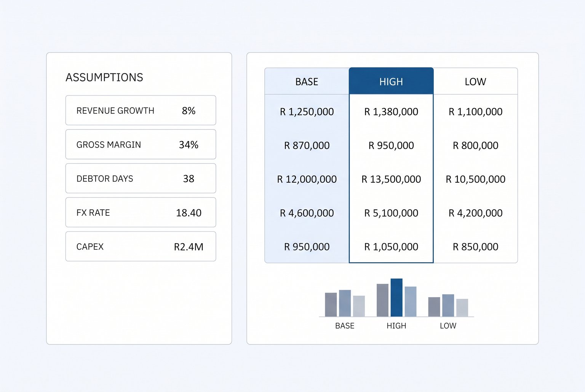Click high value R 1,050,000
Screen dimensions: 585x392
(x=391, y=247)
